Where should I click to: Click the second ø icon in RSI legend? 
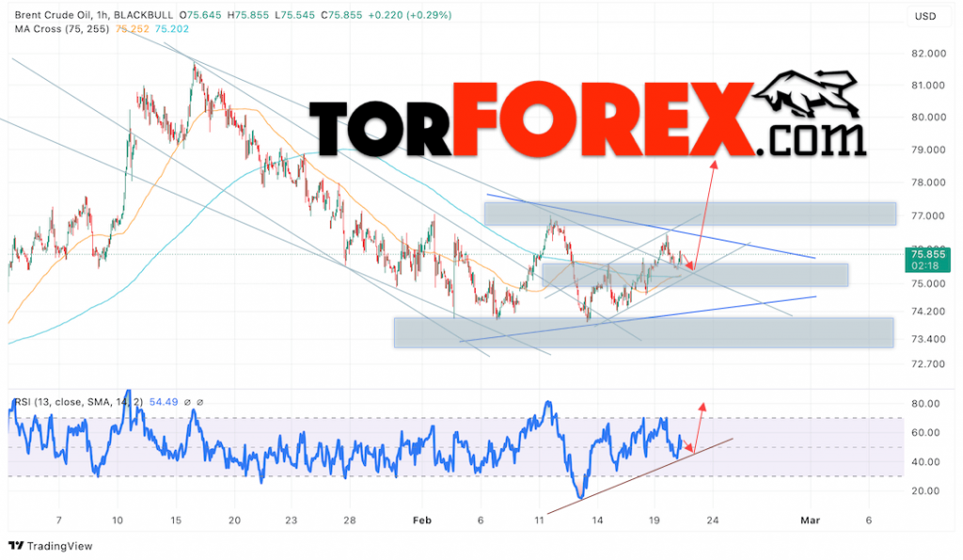pyautogui.click(x=200, y=402)
